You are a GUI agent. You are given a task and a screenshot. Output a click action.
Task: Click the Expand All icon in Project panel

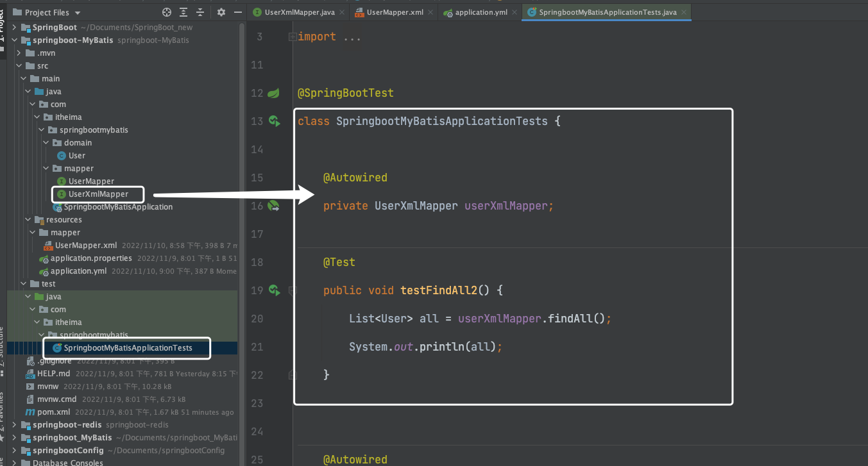pyautogui.click(x=184, y=12)
